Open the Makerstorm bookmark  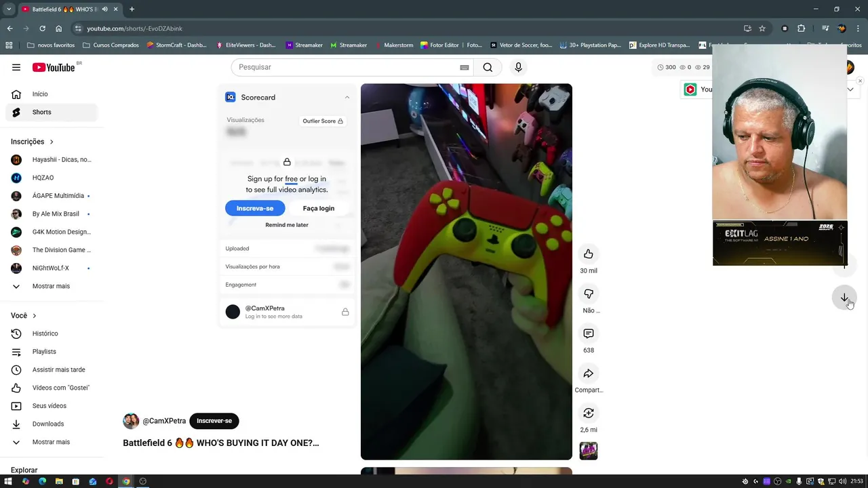pos(393,45)
